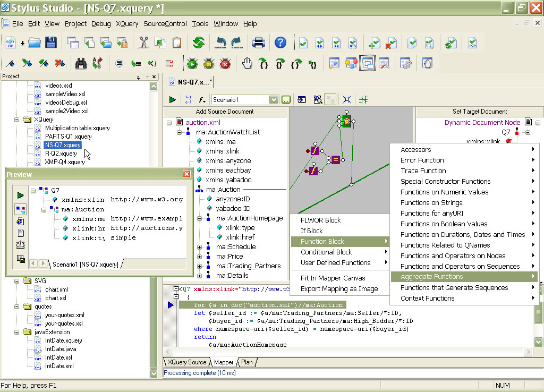The width and height of the screenshot is (544, 392).
Task: Run the Scenario1 XQuery preview
Action: pyautogui.click(x=172, y=99)
